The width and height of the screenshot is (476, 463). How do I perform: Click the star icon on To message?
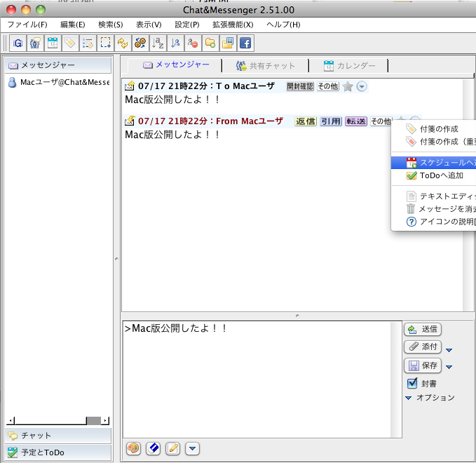coord(348,86)
